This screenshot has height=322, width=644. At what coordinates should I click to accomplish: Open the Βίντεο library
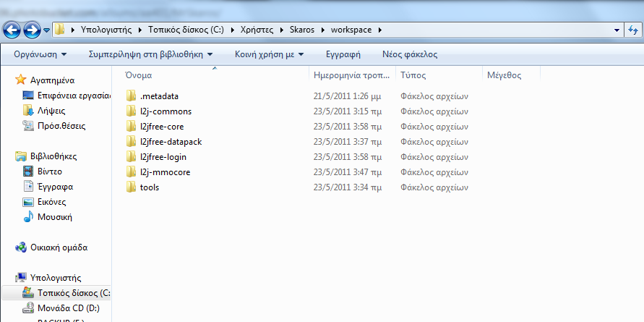click(50, 171)
